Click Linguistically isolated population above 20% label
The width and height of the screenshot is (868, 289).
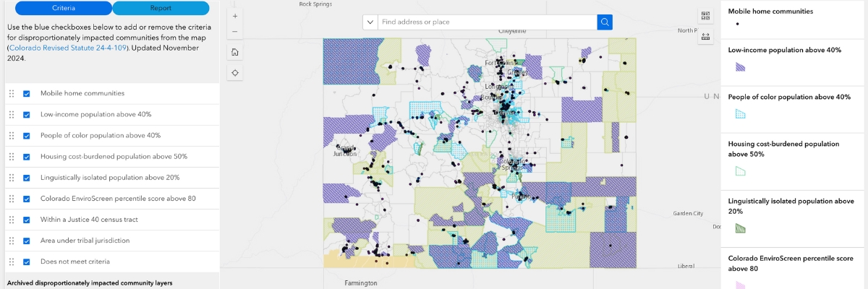point(110,177)
